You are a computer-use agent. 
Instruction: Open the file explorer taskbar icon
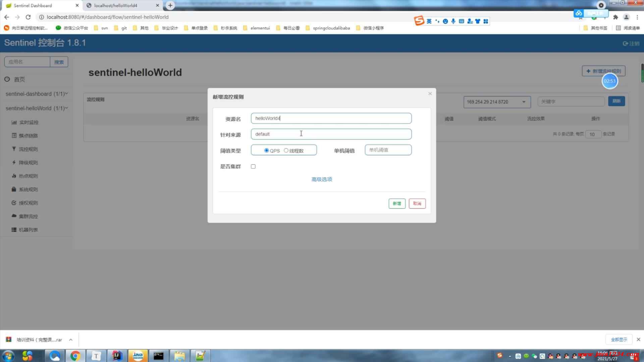click(179, 356)
